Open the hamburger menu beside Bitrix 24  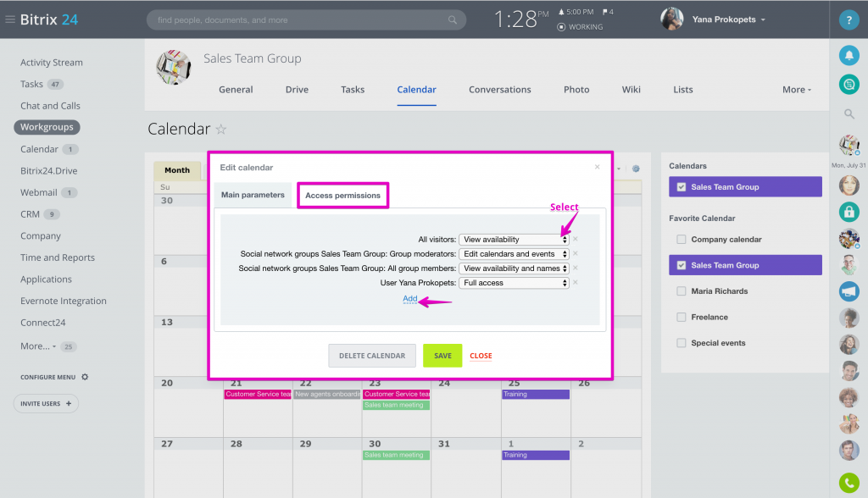(9, 19)
